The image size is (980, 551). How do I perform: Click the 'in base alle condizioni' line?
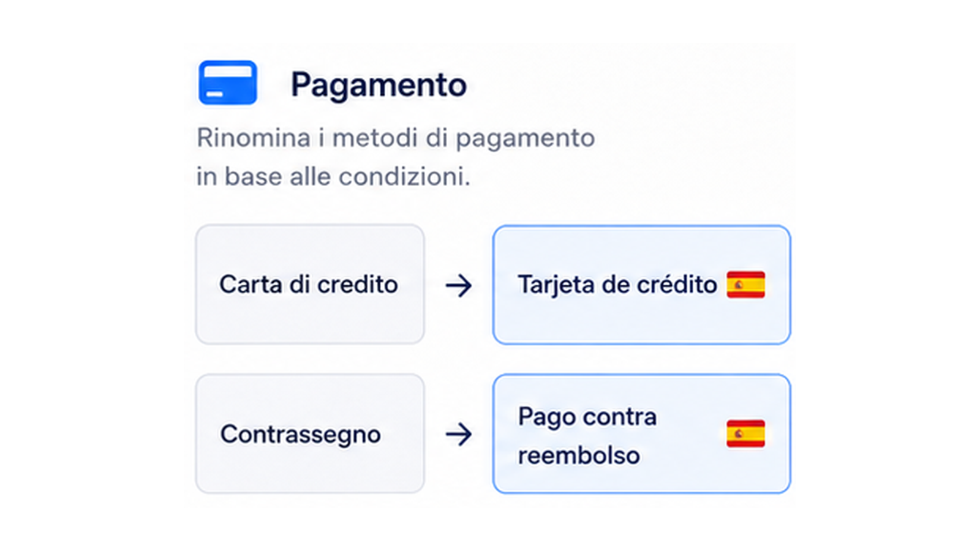[333, 176]
